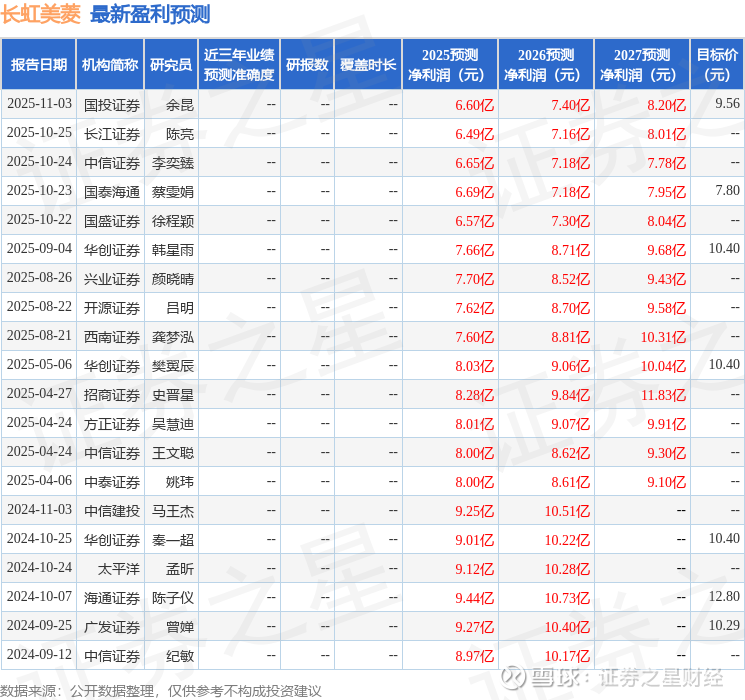745x700 pixels.
Task: Select date cell 2025-10-24
Action: pyautogui.click(x=39, y=162)
